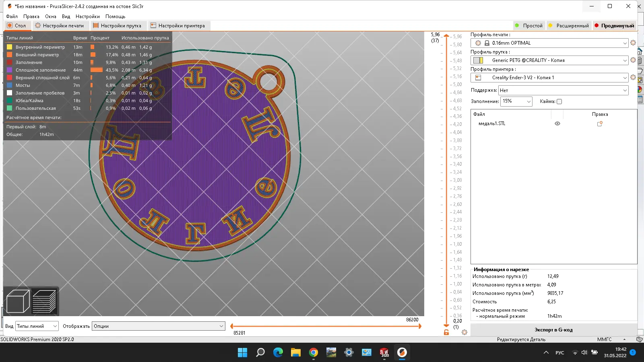This screenshot has width=644, height=362.
Task: Click the SolidWorks home icon at right edge
Action: [x=640, y=51]
